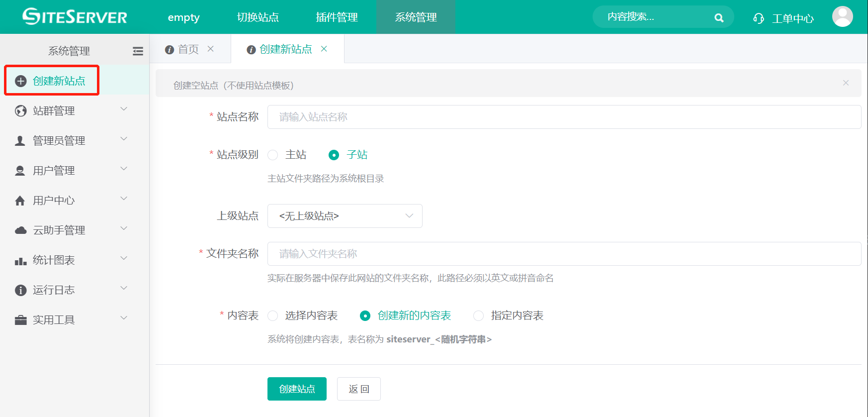Expand the 实用工具 sidebar chevron

(x=124, y=318)
